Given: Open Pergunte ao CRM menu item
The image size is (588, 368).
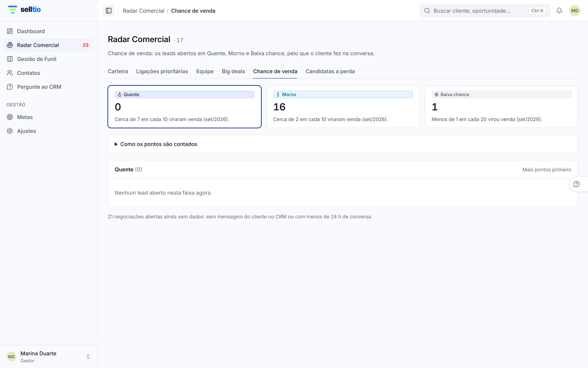Looking at the screenshot, I should click(49, 87).
